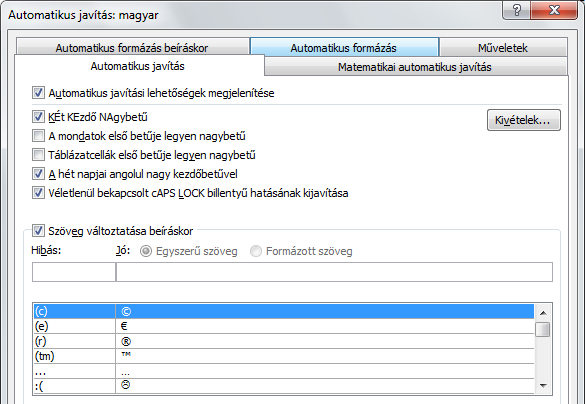
Task: Select the (tm) trademark entry row
Action: 284,356
